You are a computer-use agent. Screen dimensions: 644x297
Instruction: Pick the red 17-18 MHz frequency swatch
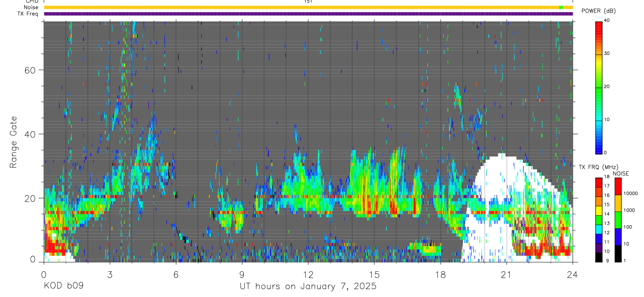pos(599,182)
